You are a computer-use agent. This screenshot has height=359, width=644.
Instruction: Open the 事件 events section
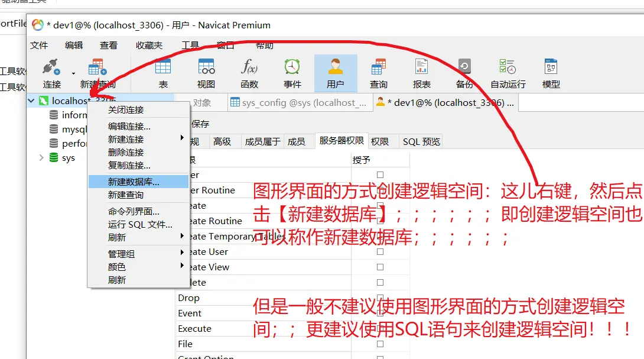point(292,74)
